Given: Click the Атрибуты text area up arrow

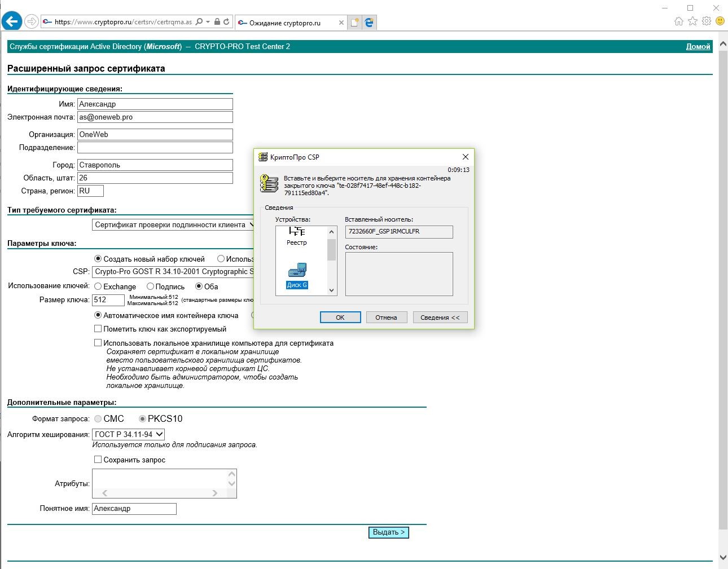Looking at the screenshot, I should [x=231, y=474].
